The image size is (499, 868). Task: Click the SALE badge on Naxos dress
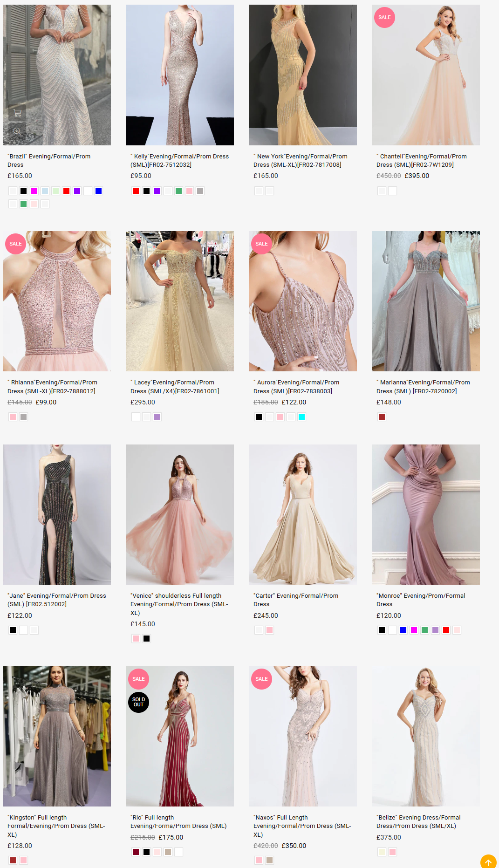[x=261, y=679]
